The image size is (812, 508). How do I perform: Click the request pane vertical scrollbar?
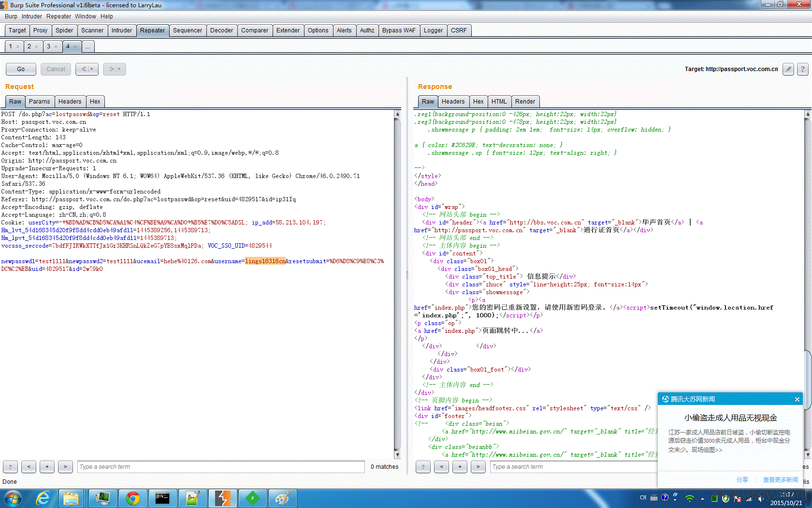coord(397,284)
